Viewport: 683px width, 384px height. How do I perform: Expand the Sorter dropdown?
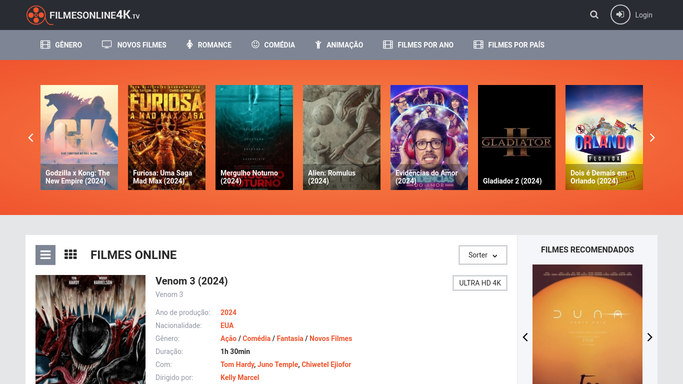[x=483, y=255]
